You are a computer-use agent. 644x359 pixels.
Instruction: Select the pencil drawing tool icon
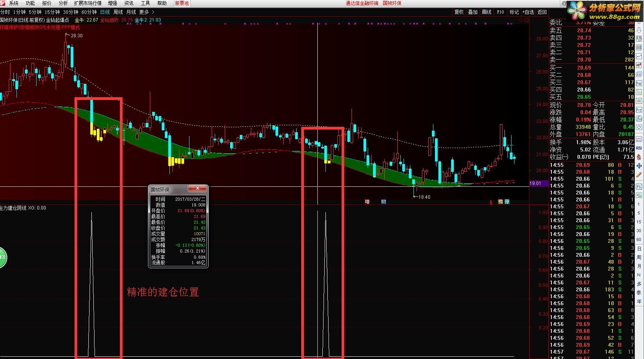click(639, 174)
